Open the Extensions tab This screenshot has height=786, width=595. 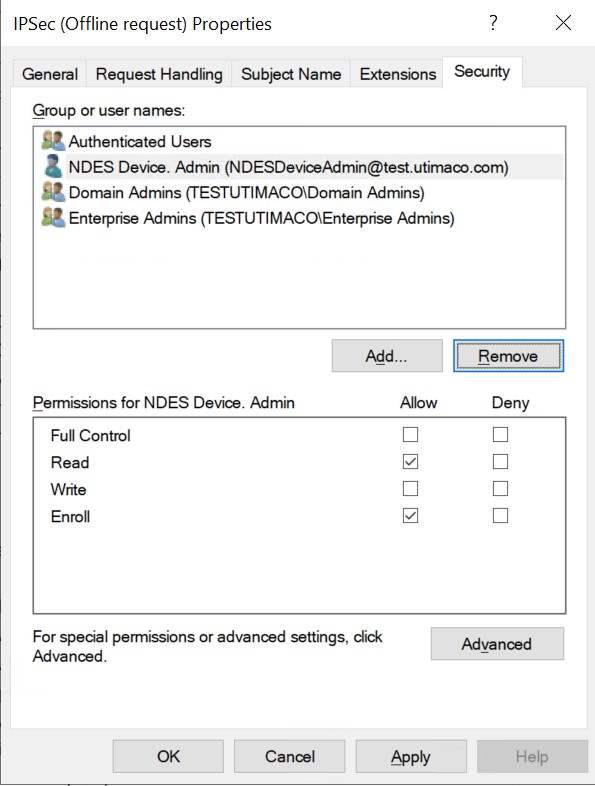(x=398, y=74)
